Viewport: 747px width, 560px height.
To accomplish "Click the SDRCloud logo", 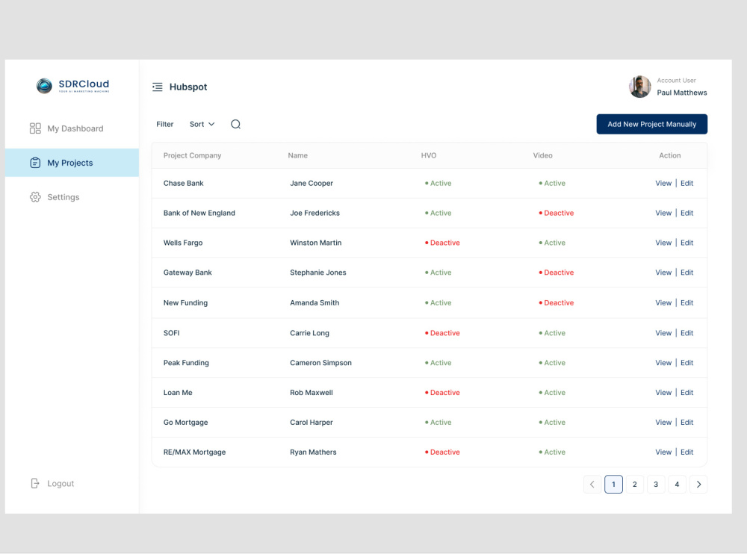I will pyautogui.click(x=73, y=86).
